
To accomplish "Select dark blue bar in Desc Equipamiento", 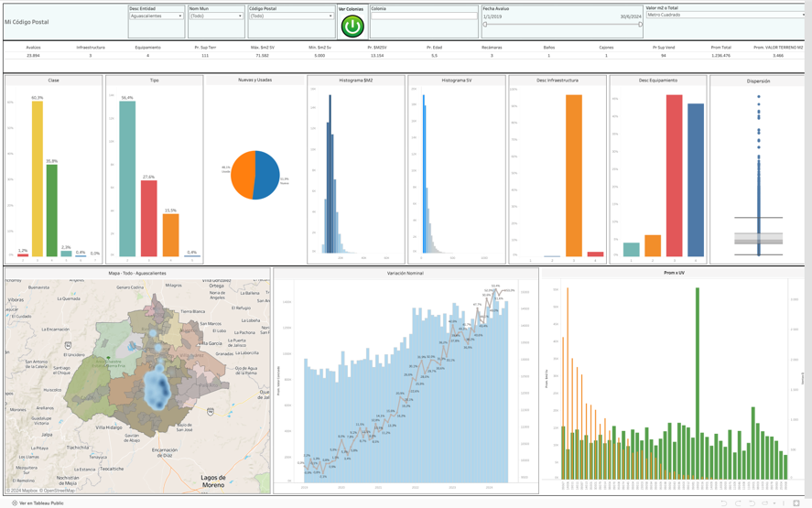I will [x=696, y=180].
